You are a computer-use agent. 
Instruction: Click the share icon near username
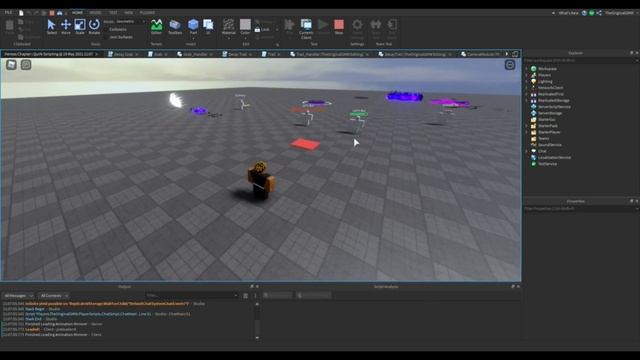pyautogui.click(x=599, y=13)
